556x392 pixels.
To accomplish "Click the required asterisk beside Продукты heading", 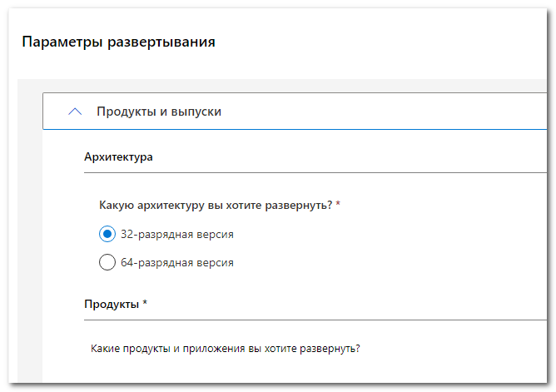I will click(145, 302).
